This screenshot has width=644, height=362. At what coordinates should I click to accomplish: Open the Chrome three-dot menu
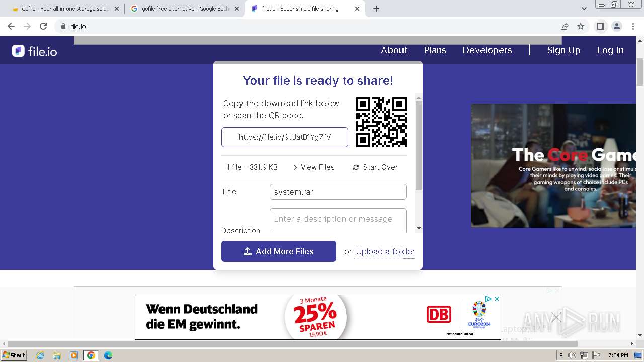click(x=632, y=26)
